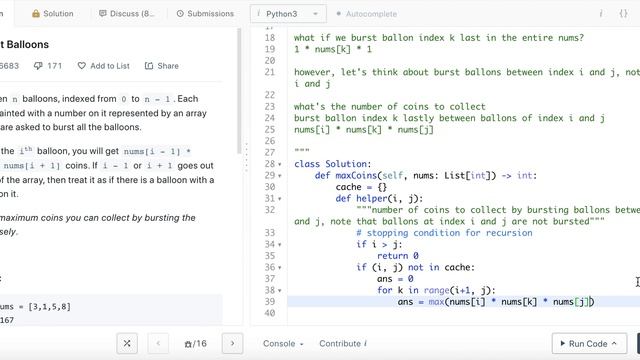Viewport: 640px width, 360px height.
Task: Open the Solution tab
Action: tap(53, 13)
